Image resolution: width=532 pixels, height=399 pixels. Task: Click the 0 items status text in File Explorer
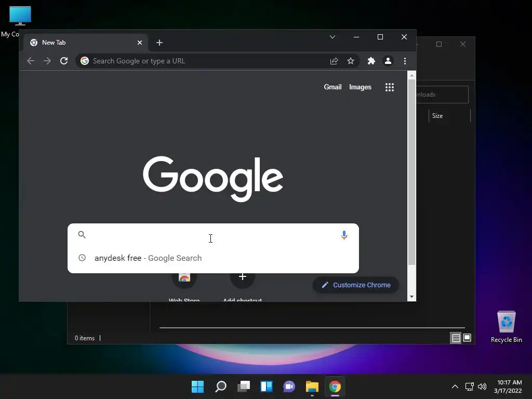(x=85, y=338)
